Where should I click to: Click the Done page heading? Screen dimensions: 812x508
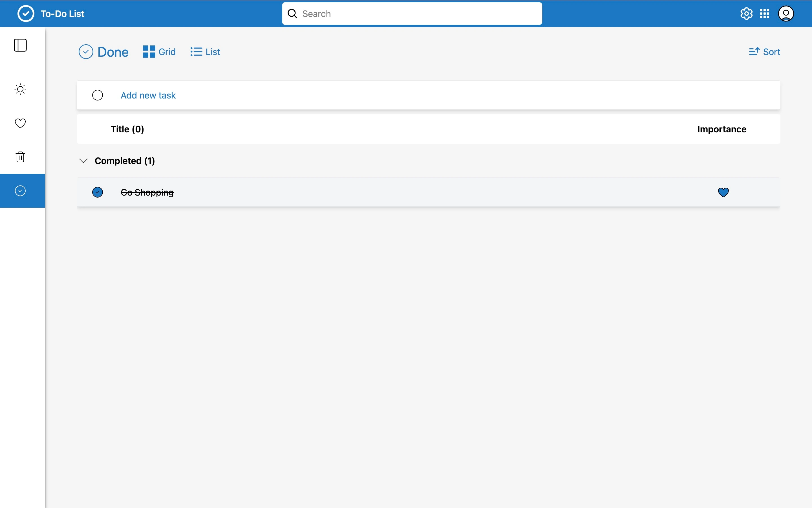113,52
